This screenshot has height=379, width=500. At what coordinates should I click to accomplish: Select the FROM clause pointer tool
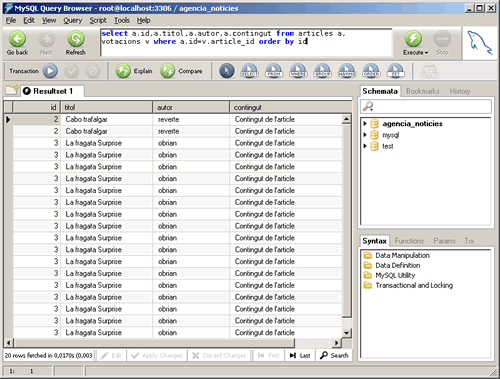(x=274, y=71)
